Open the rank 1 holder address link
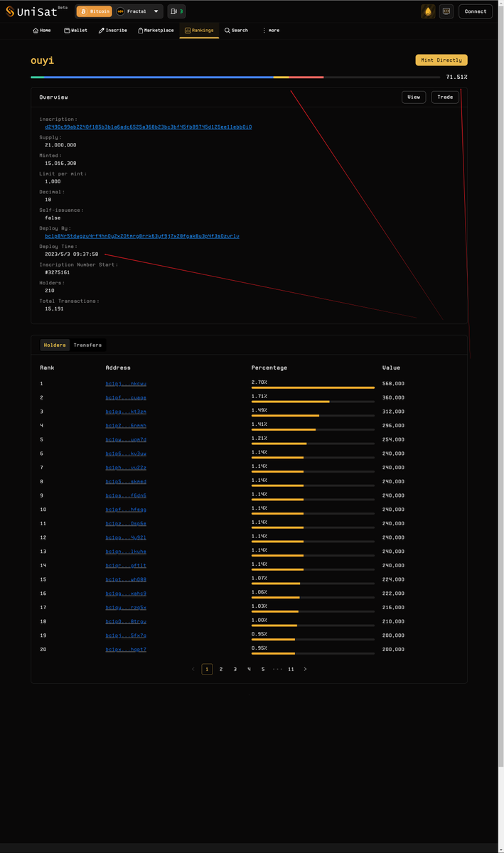 tap(126, 383)
